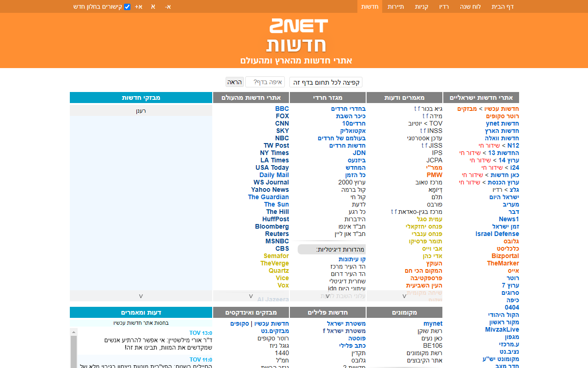
Task: Open the Twitter 't' link for גיא בכור
Action: 415,109
